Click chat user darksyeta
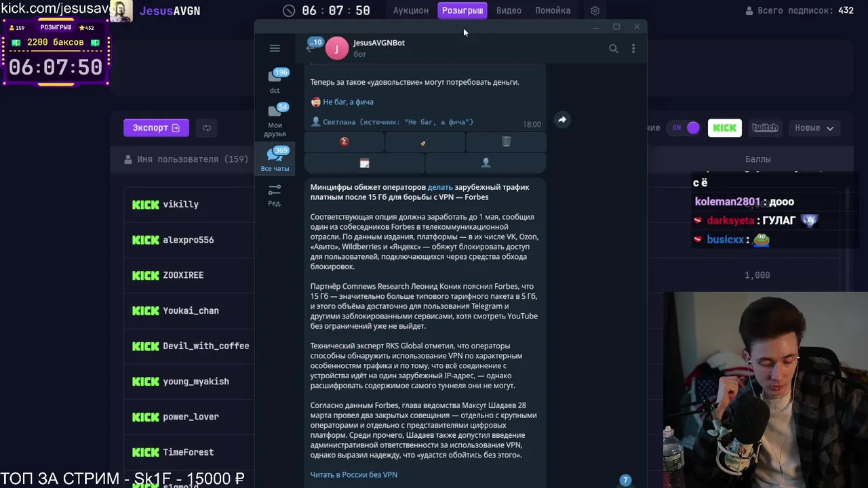The image size is (868, 488). [x=730, y=221]
